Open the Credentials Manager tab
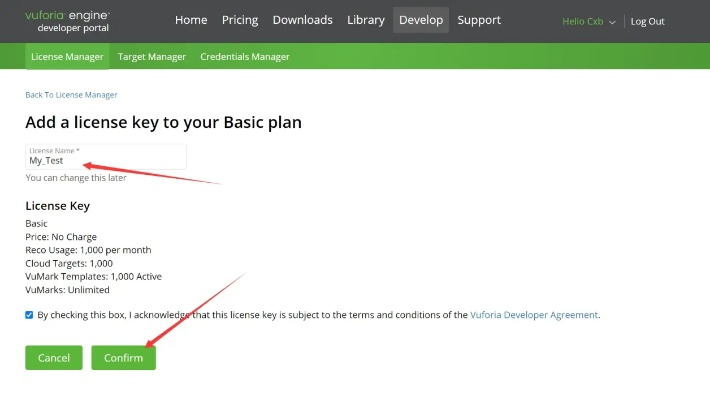The image size is (710, 400). 245,57
